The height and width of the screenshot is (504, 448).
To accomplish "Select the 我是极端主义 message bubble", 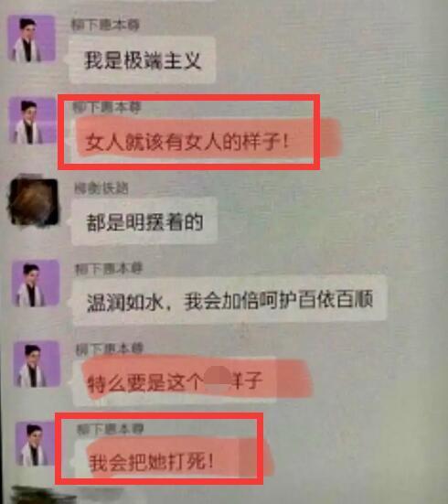I will point(142,59).
